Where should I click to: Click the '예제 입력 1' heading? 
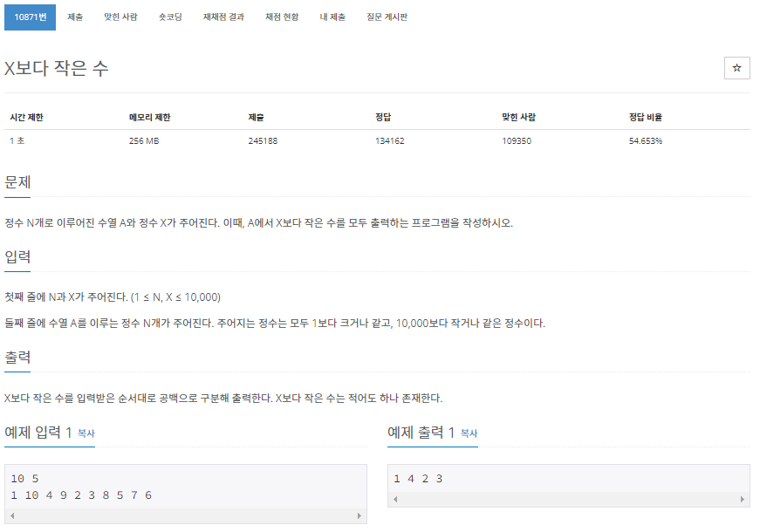[x=38, y=433]
